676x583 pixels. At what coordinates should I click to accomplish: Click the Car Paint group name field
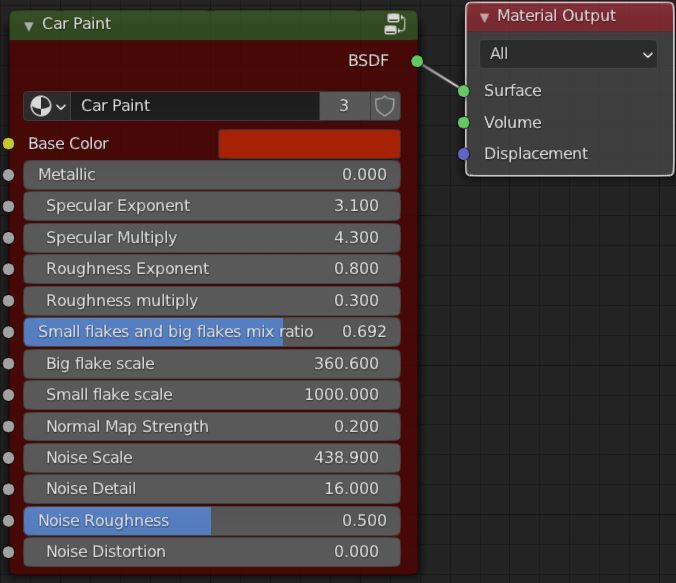(195, 106)
